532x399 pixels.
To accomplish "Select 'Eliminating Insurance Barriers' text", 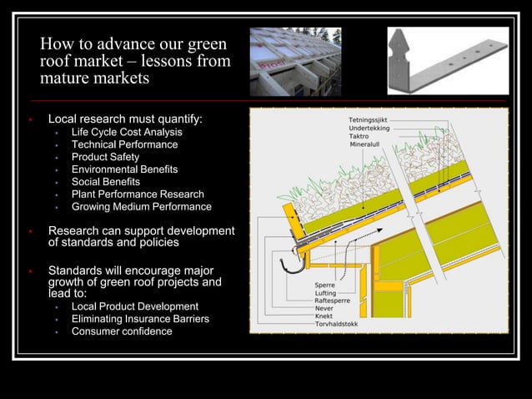I will tap(140, 319).
